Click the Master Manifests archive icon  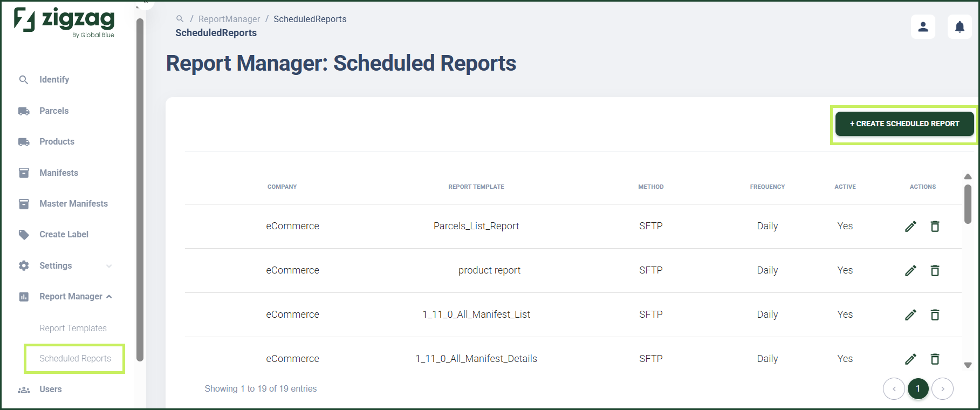tap(24, 204)
